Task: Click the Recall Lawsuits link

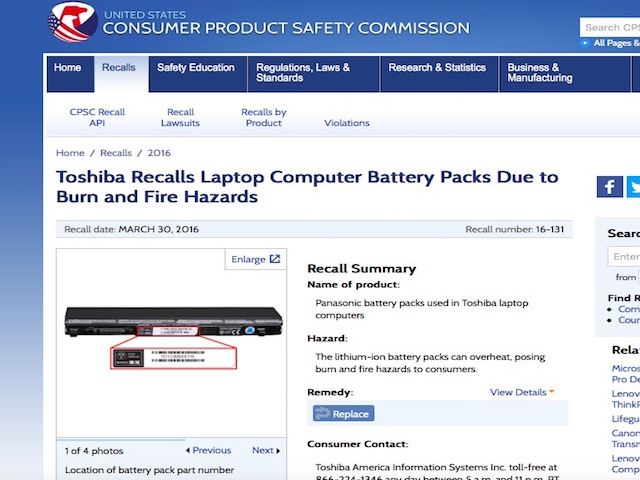Action: (180, 117)
